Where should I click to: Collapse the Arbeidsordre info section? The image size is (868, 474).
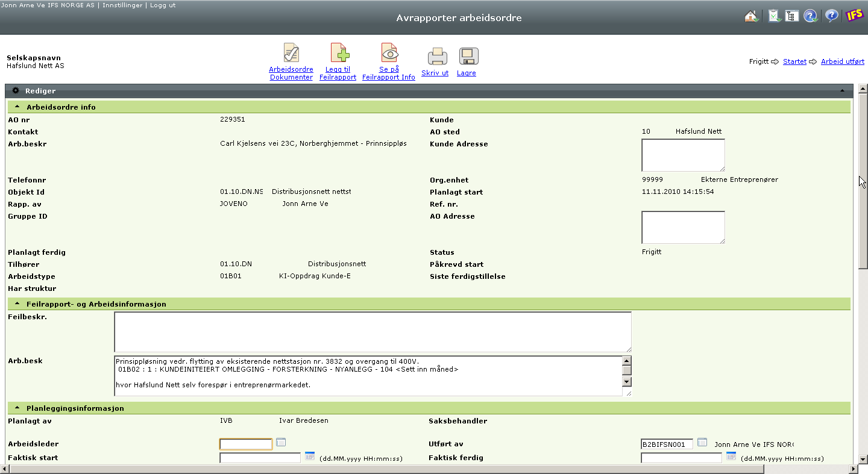(x=17, y=107)
